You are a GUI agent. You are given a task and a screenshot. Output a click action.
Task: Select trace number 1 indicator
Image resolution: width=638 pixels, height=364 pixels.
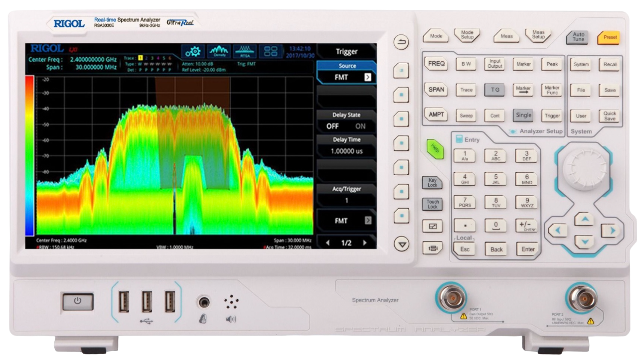[141, 58]
